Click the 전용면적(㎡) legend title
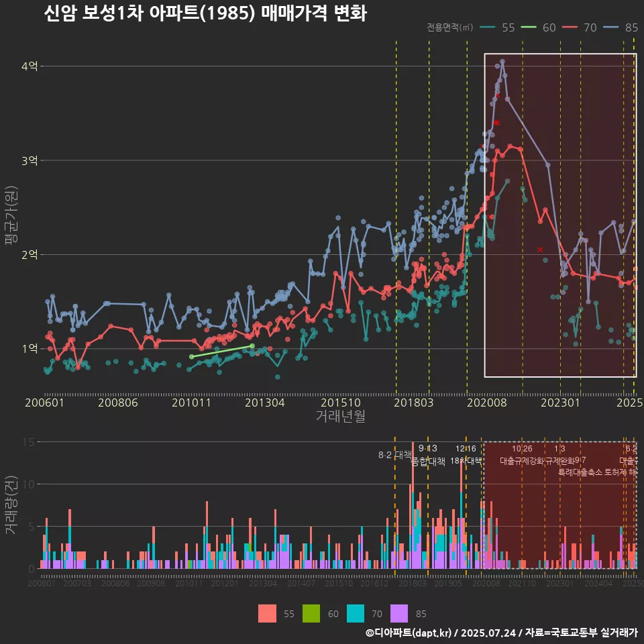Viewport: 644px width, 644px height. tap(449, 28)
